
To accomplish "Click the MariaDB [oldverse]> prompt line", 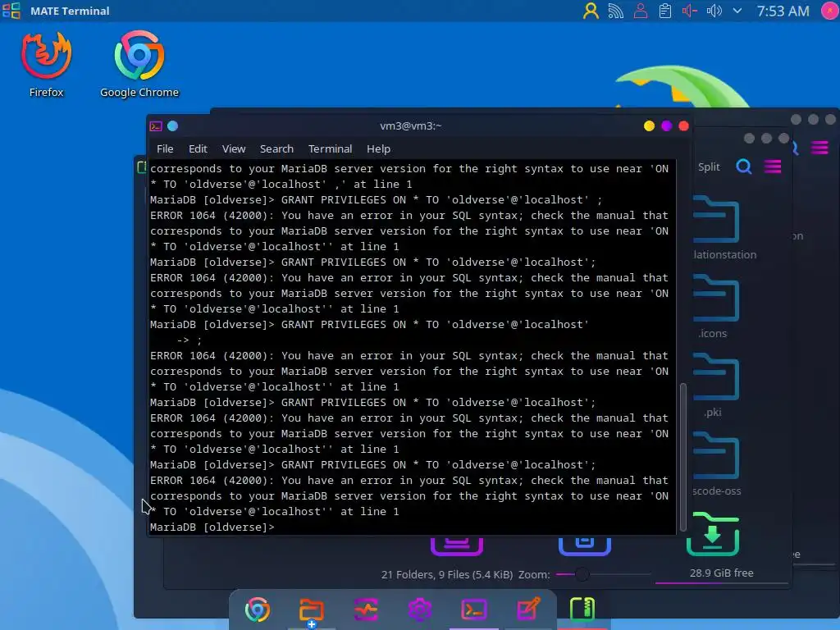I will (212, 527).
